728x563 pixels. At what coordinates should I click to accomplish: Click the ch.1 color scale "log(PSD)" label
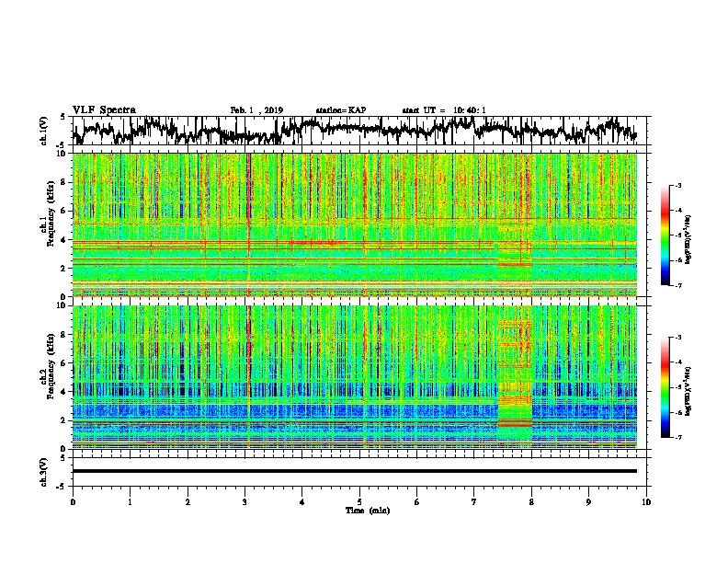coord(688,239)
